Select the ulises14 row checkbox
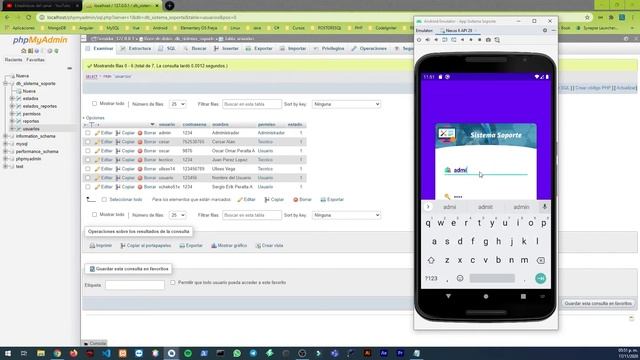This screenshot has width=640, height=360. 88,169
